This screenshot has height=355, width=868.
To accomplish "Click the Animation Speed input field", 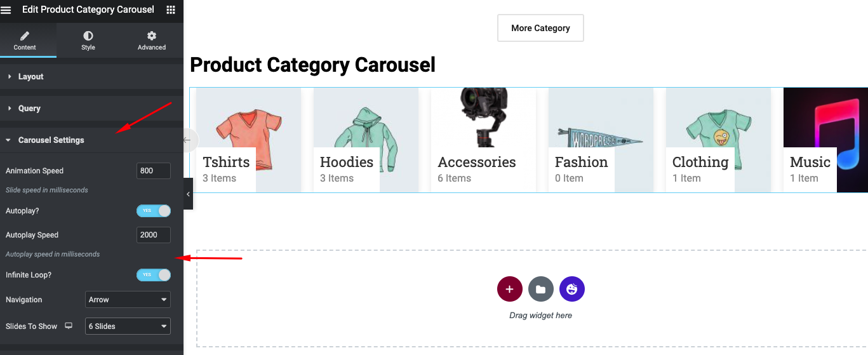I will pos(154,171).
